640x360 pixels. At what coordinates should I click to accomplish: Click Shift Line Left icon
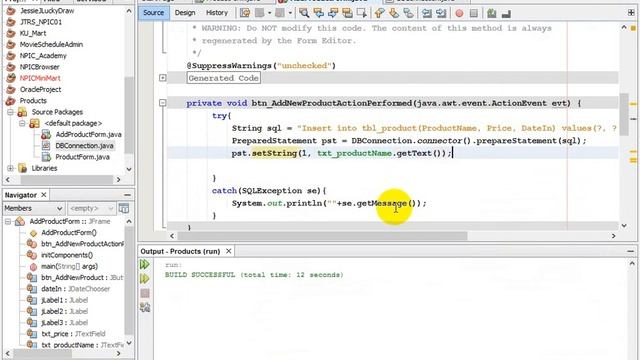427,13
